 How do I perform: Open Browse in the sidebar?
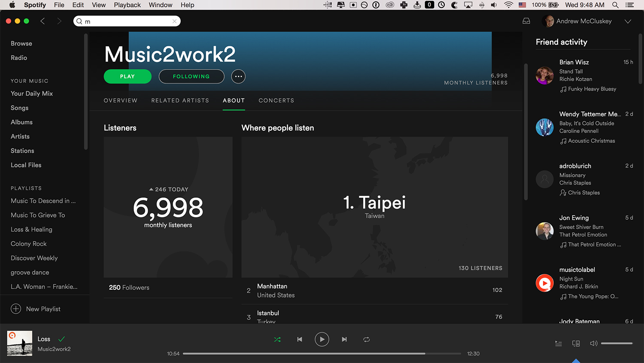coord(21,43)
